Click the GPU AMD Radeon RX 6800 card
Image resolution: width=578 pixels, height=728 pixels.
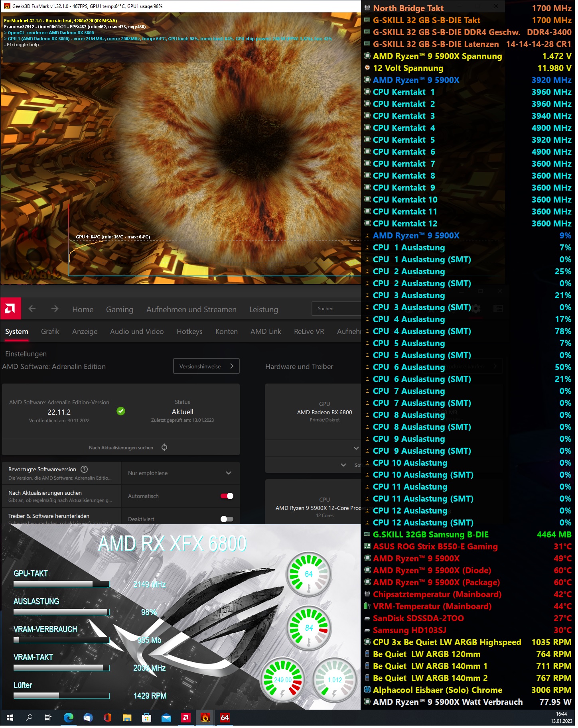[x=313, y=412]
